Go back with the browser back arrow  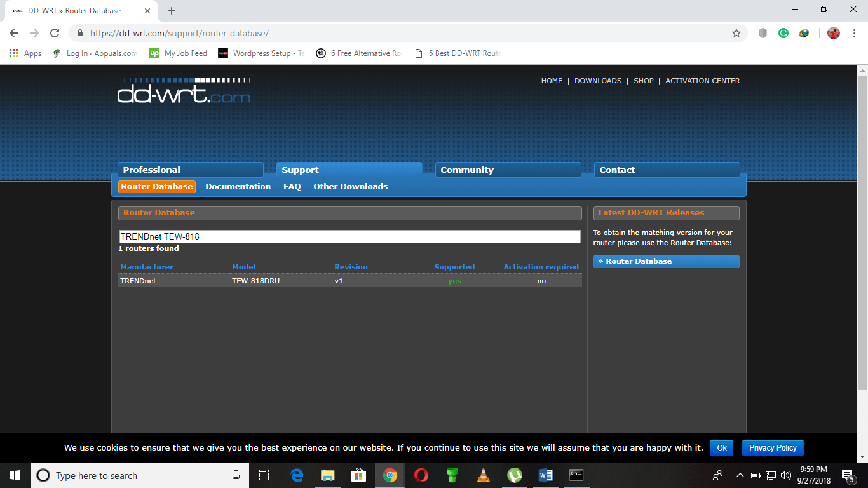(14, 33)
